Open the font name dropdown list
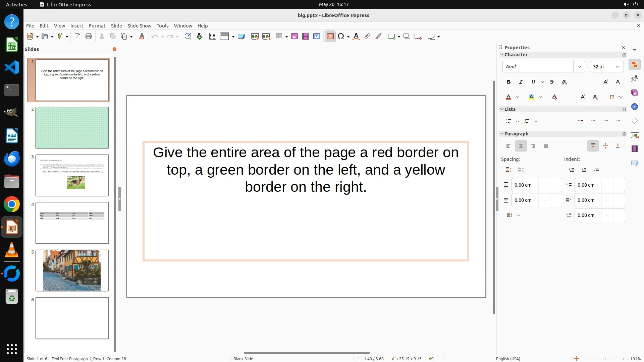The height and width of the screenshot is (362, 644). coord(579,67)
